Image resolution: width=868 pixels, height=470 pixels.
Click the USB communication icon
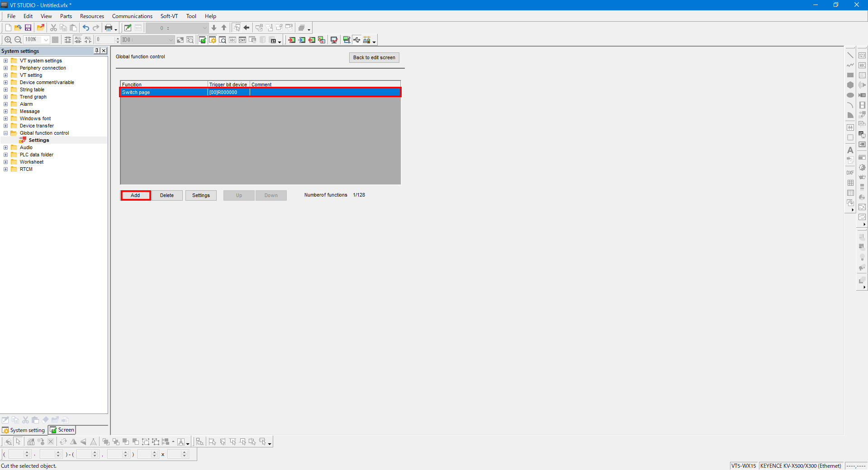(357, 40)
